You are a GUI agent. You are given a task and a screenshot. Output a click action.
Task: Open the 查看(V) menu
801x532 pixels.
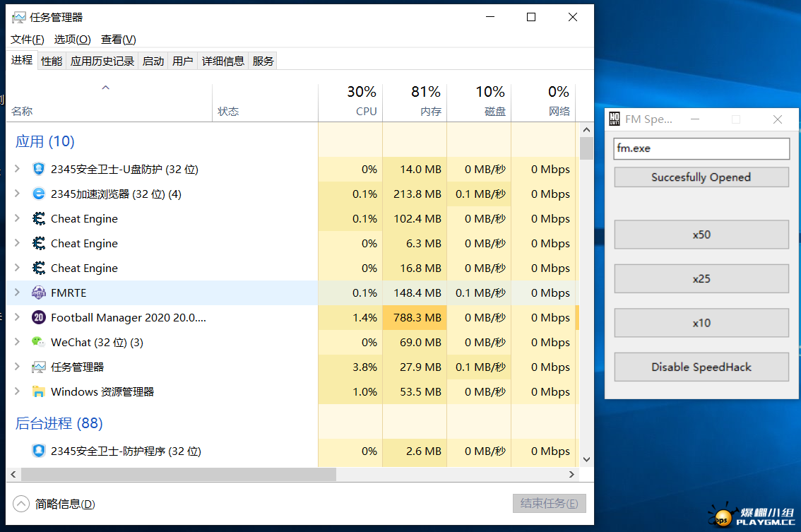(119, 40)
